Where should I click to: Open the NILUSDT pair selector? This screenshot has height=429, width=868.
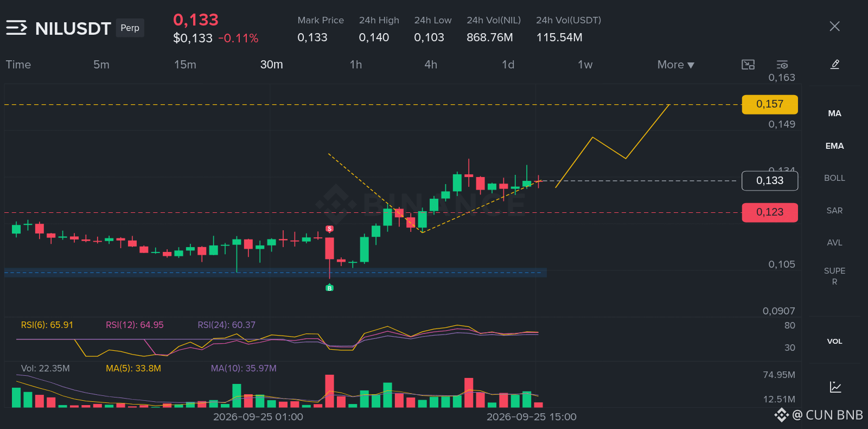tap(73, 28)
